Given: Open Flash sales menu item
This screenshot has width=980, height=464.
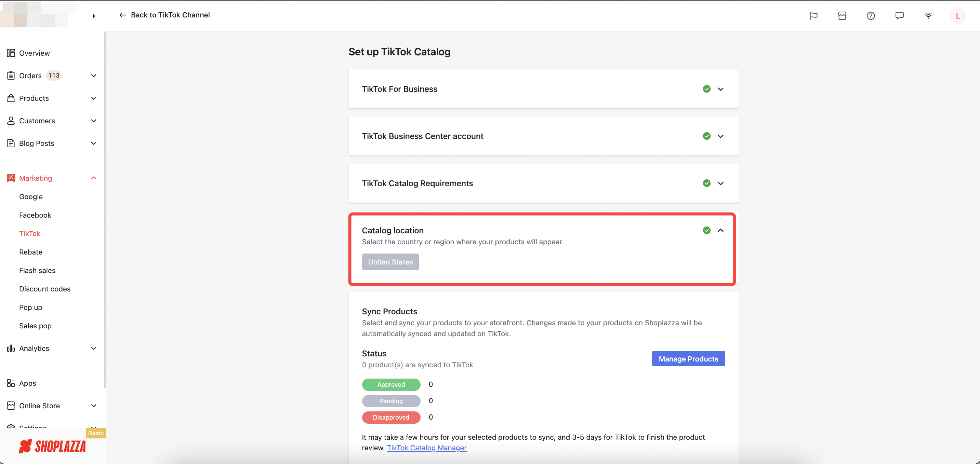Looking at the screenshot, I should 37,270.
